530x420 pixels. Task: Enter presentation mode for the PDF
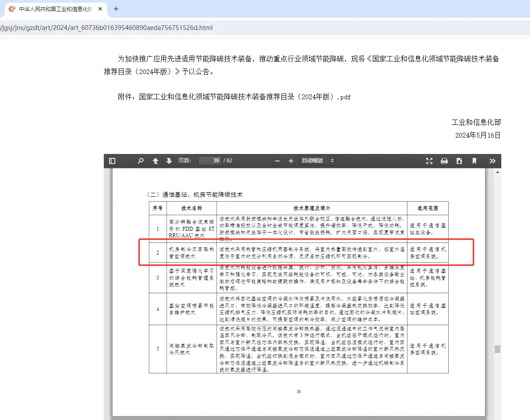429,161
